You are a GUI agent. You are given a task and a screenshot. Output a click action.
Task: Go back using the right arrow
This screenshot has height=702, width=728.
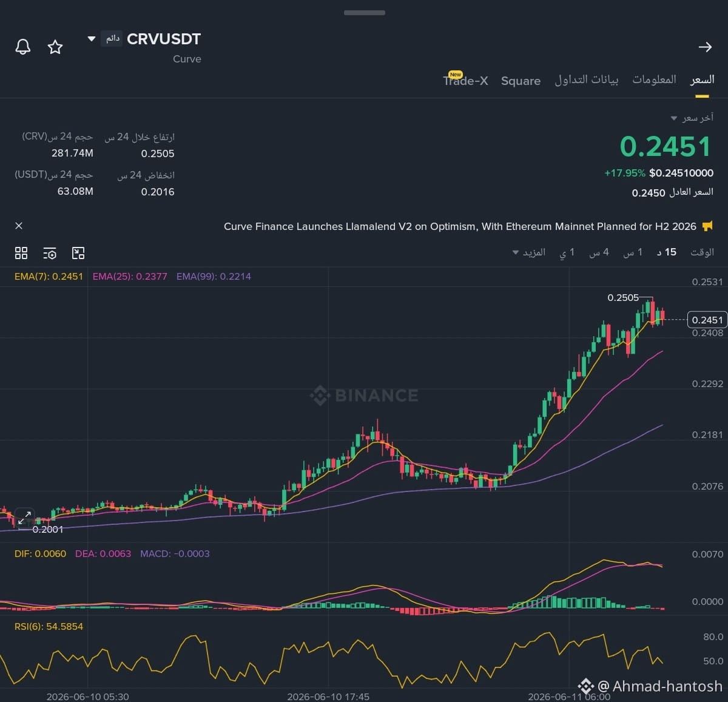(x=705, y=47)
